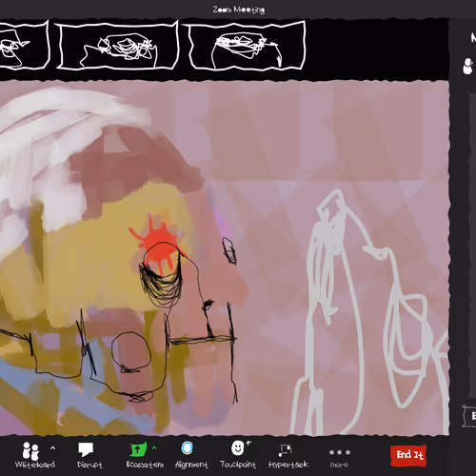
Task: Click the Touchpoint smiley face icon
Action: point(238,448)
